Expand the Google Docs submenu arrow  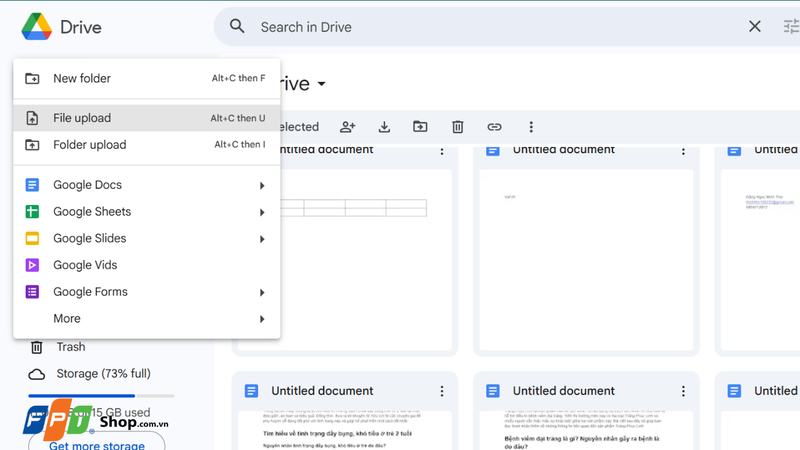[x=262, y=185]
